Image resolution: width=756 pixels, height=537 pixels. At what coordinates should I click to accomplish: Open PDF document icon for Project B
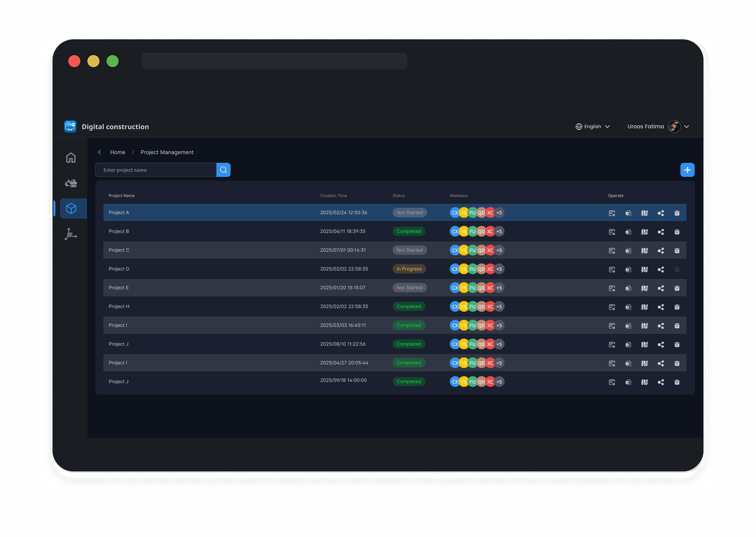628,232
